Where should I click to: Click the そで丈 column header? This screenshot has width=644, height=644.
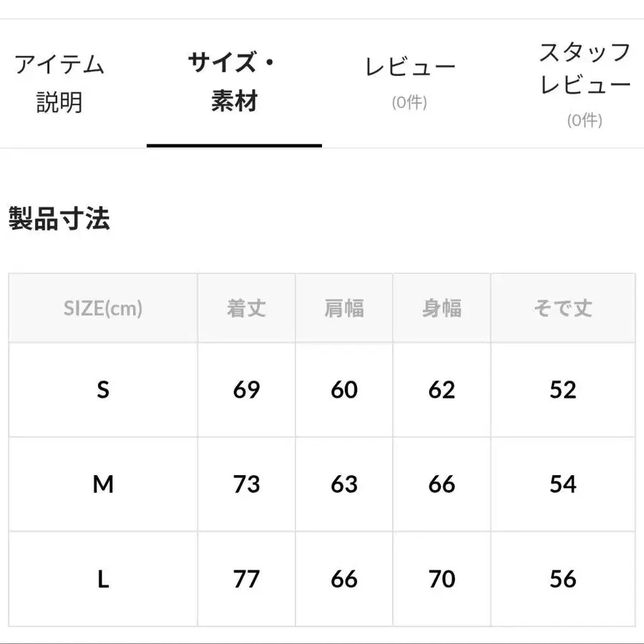tap(562, 308)
